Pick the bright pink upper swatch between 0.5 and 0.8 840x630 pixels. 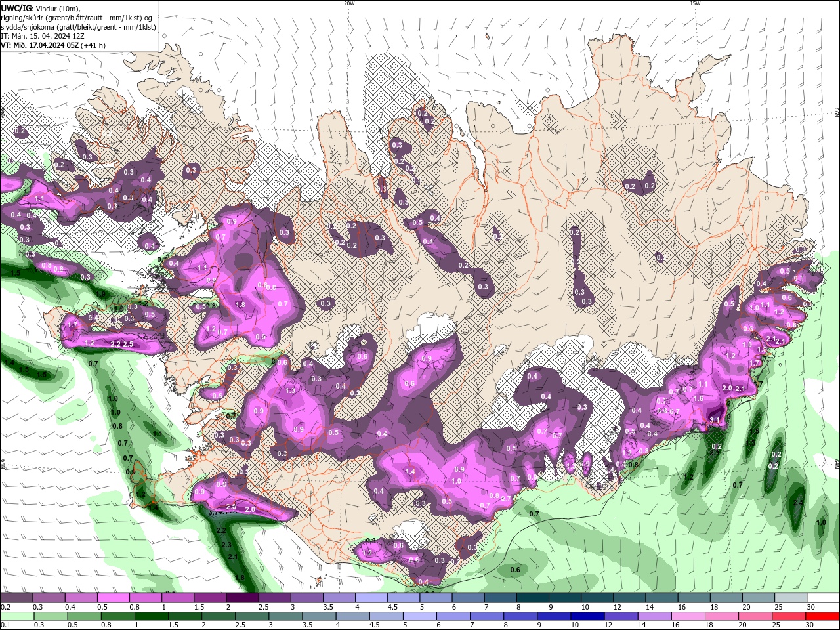pyautogui.click(x=113, y=598)
